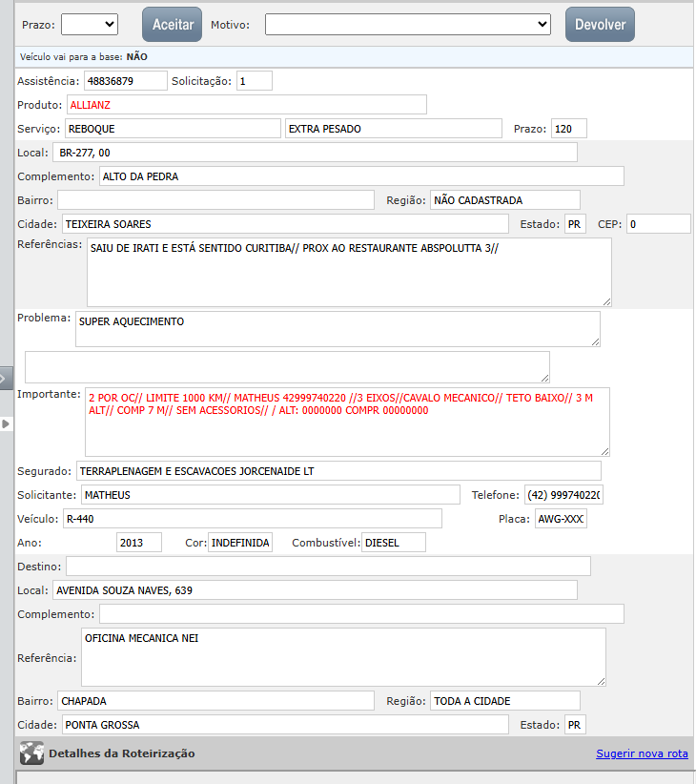
Task: Click Segurado field TERRAPLENAGEM E ESCAVACOES
Action: (338, 471)
